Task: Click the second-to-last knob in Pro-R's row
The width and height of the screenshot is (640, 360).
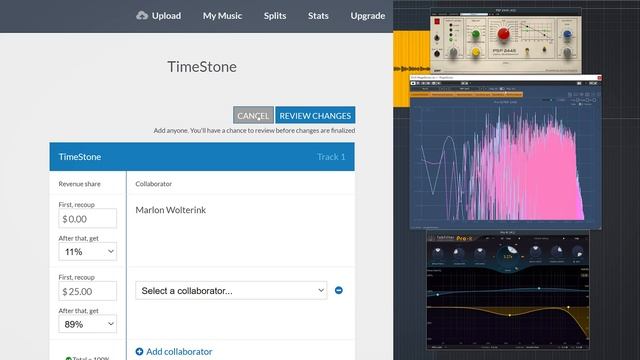Action: 557,252
